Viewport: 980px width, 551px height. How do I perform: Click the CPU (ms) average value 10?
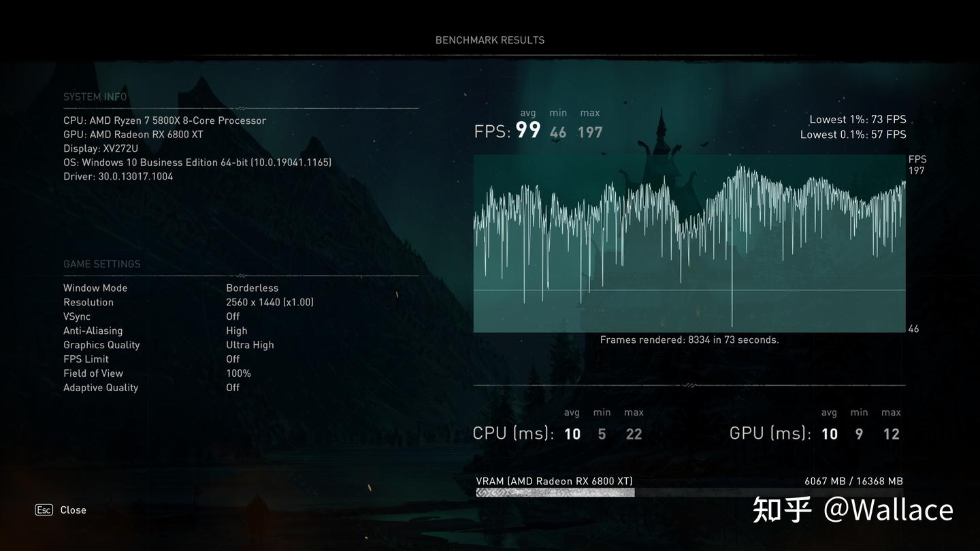pos(572,433)
